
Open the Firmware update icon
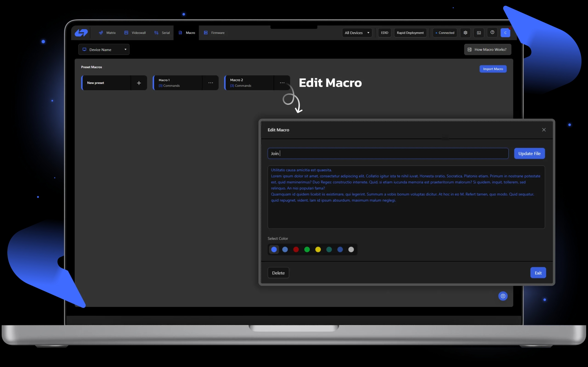[x=206, y=33]
